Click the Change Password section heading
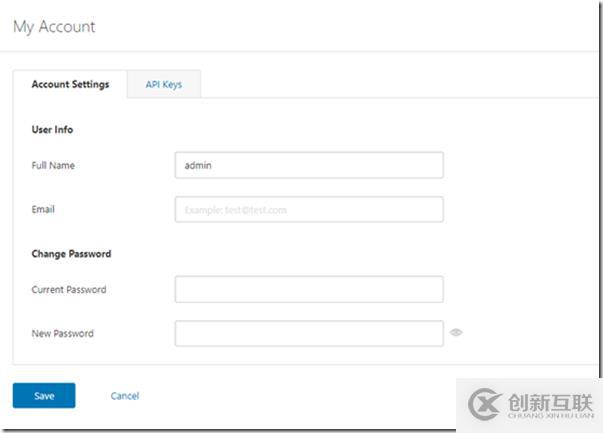The image size is (603, 433). (x=71, y=253)
